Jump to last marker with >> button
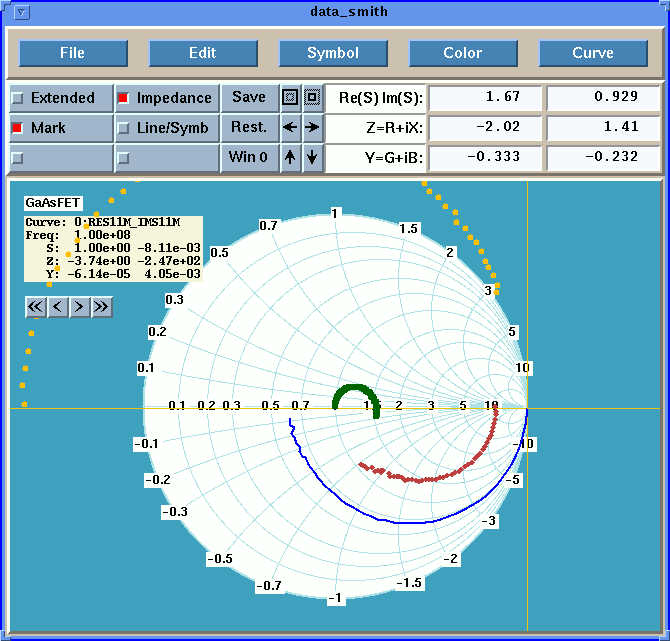Image resolution: width=670 pixels, height=641 pixels. (x=102, y=307)
